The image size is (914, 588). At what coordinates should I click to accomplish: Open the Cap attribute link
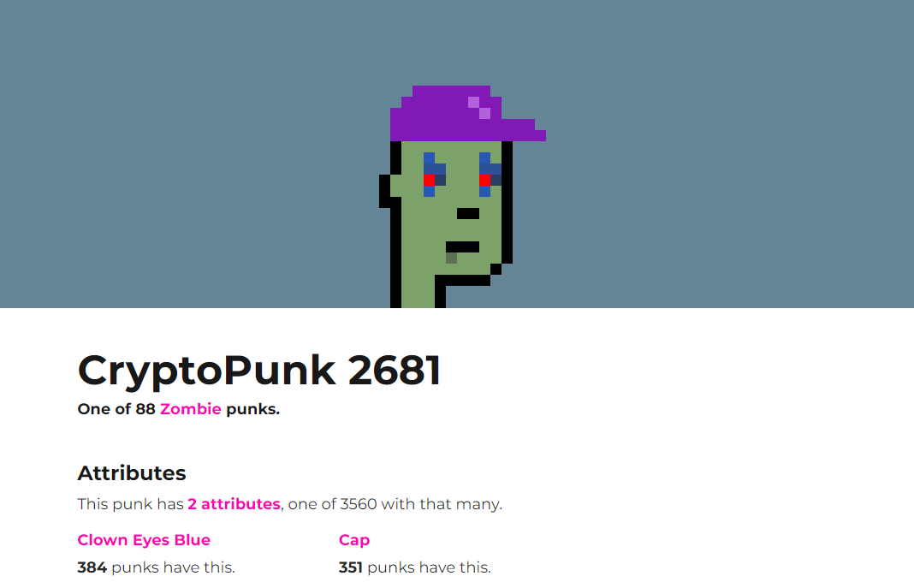pos(354,540)
